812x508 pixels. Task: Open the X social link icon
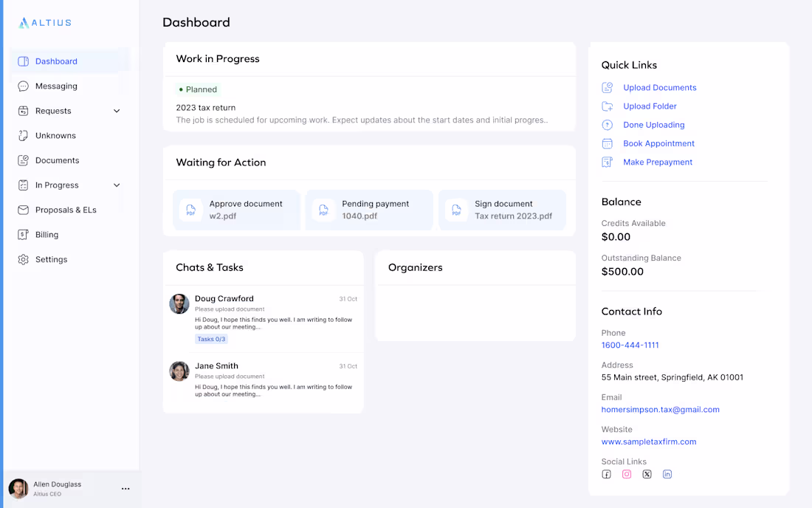tap(647, 474)
